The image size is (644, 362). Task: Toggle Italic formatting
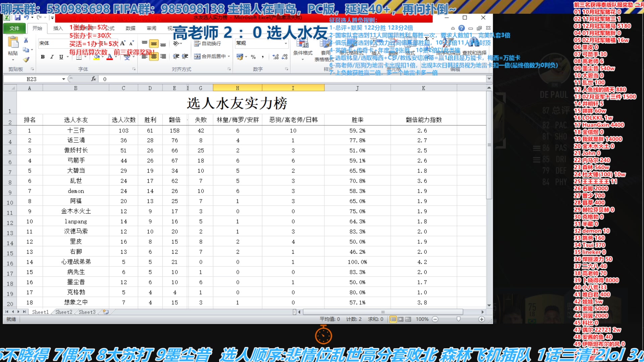click(x=52, y=57)
